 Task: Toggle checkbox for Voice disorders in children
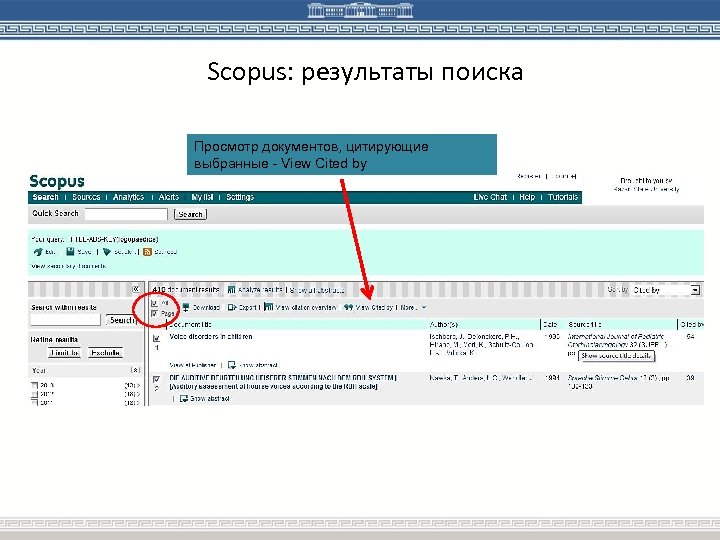(156, 338)
